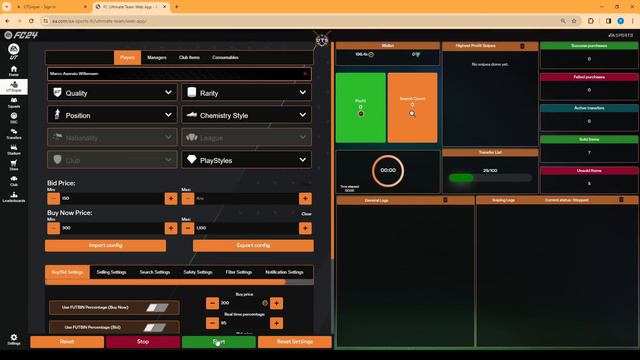This screenshot has height=360, width=640.
Task: Open the Store cart icon in the sidebar
Action: 13,165
